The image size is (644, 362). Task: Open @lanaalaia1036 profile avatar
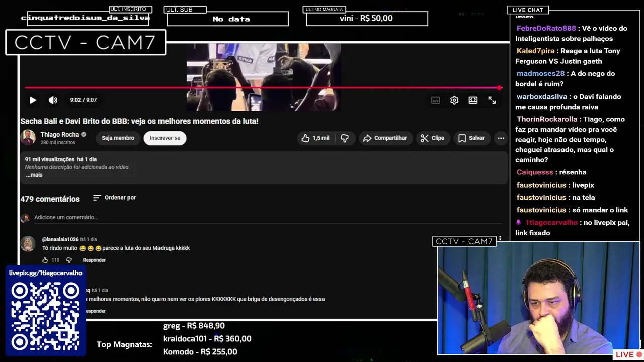pyautogui.click(x=28, y=244)
